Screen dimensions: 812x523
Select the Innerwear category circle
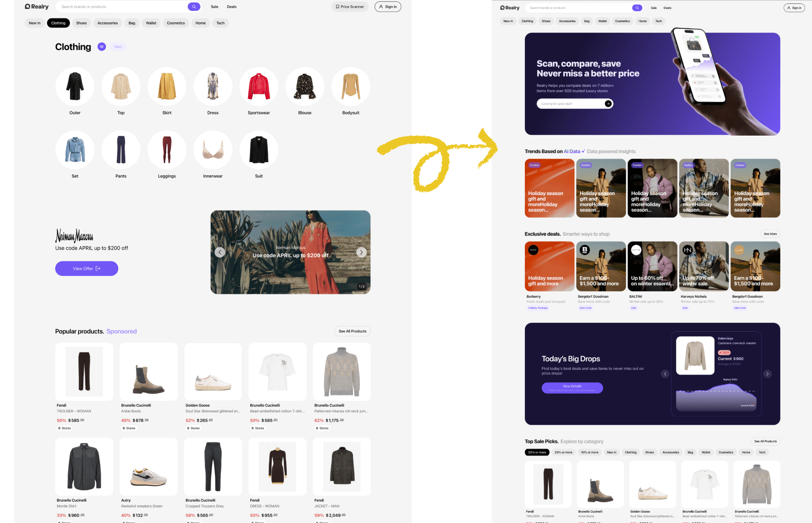[213, 149]
